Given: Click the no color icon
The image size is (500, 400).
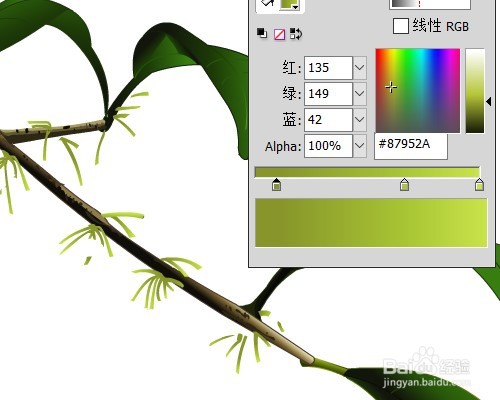Looking at the screenshot, I should pyautogui.click(x=279, y=34).
